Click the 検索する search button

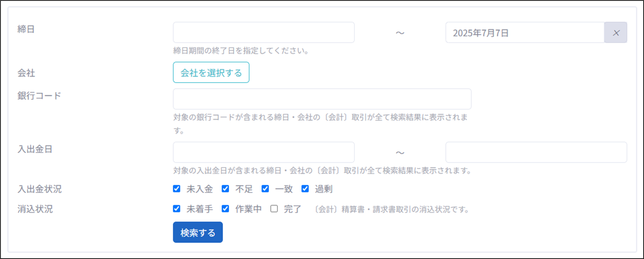click(198, 232)
